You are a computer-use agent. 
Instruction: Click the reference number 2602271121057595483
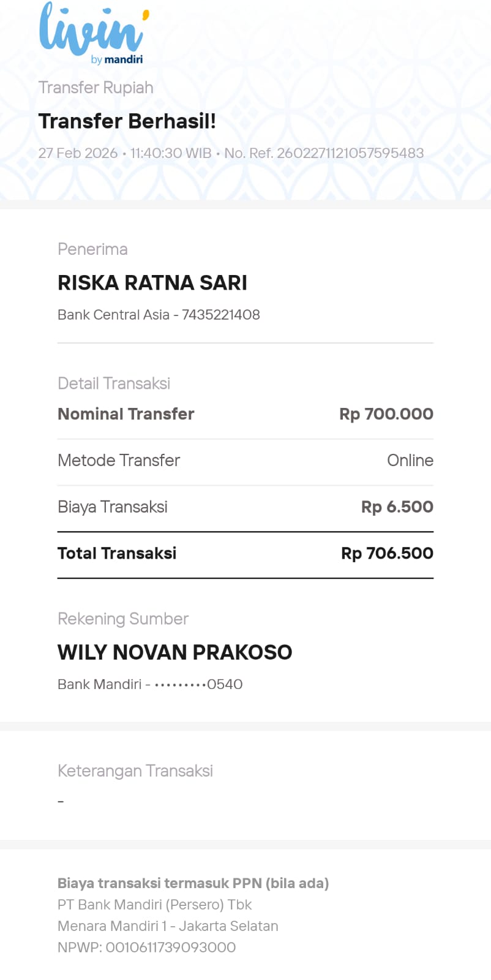tap(350, 153)
